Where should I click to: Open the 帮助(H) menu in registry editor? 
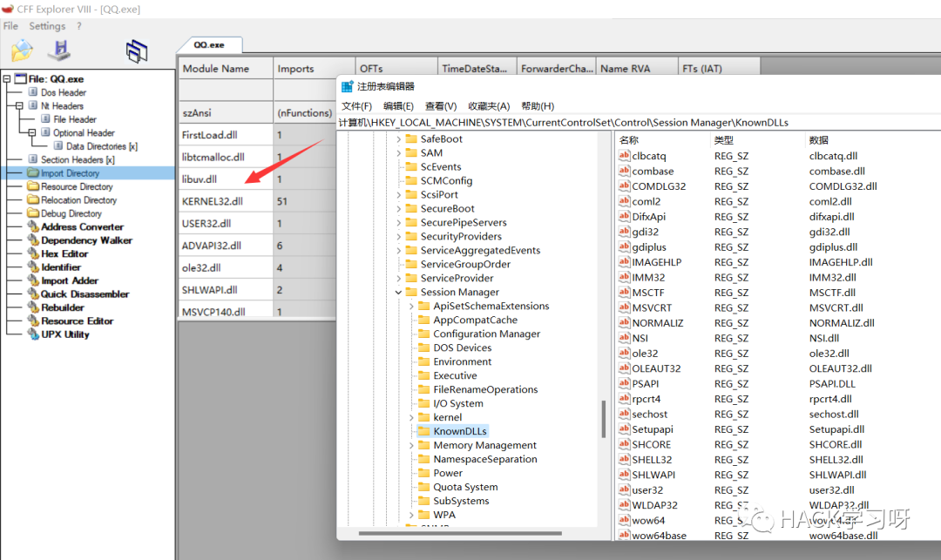(538, 106)
